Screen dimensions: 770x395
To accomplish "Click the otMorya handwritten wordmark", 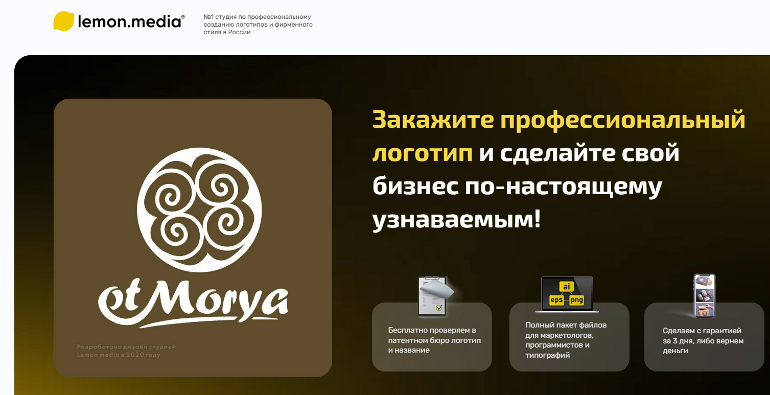I will click(193, 300).
